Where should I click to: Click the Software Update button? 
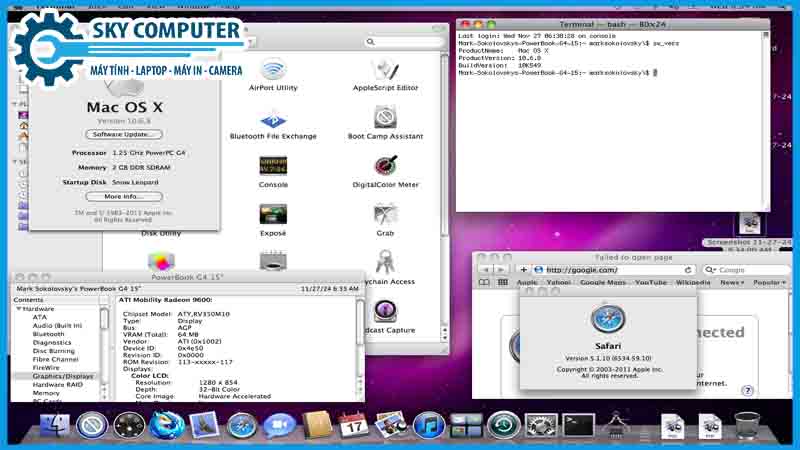coord(124,134)
